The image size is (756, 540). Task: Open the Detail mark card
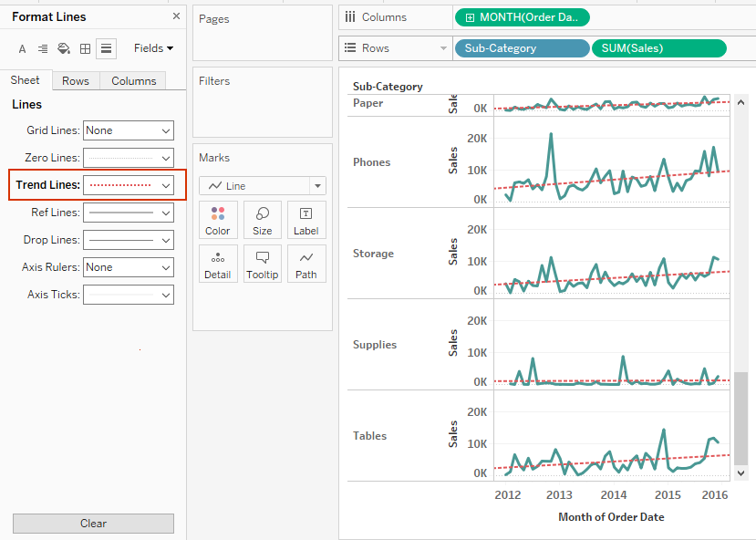coord(218,264)
